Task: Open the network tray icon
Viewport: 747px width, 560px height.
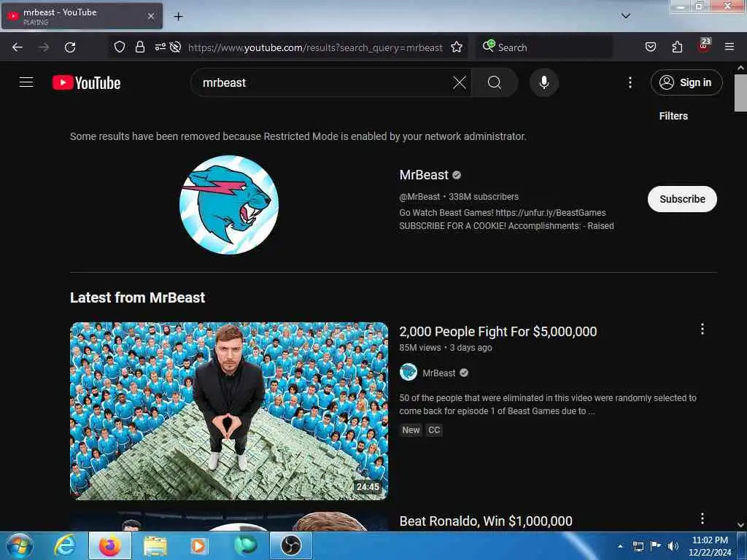Action: (638, 546)
